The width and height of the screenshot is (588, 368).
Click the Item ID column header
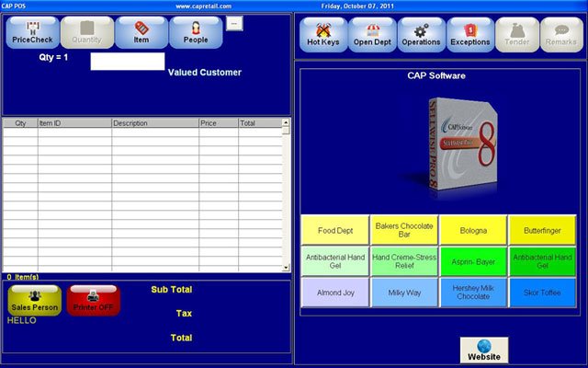pos(74,123)
